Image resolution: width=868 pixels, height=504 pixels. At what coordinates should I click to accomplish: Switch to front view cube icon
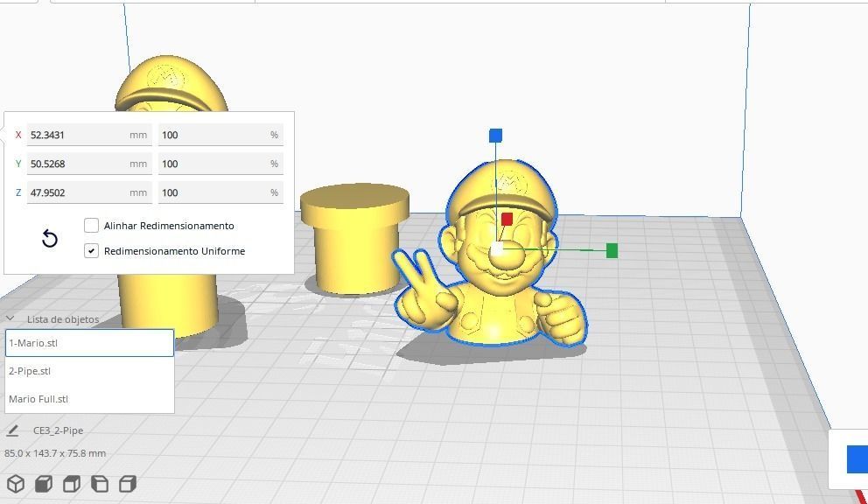[44, 484]
